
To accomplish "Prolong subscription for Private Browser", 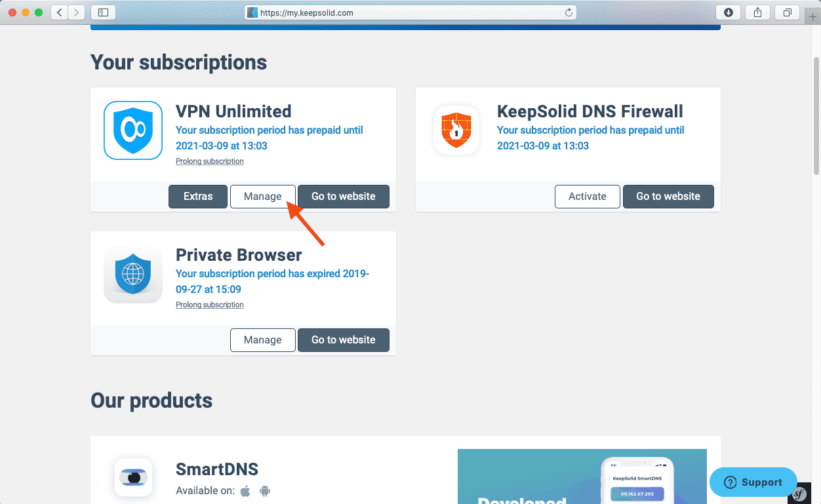I will pos(210,305).
